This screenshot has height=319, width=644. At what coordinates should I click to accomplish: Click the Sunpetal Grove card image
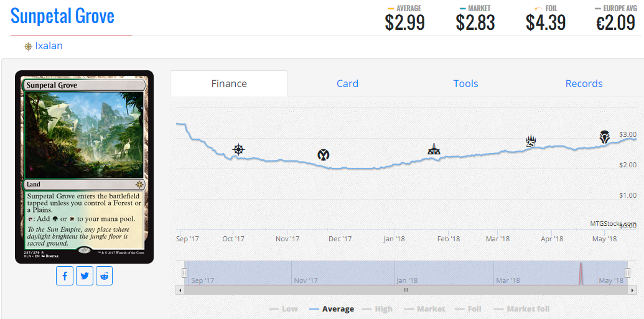[84, 167]
